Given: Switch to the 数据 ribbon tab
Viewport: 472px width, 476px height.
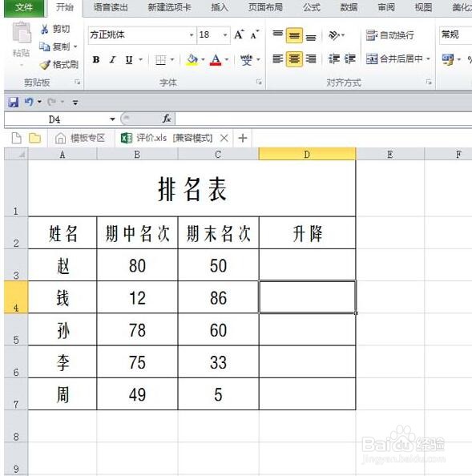Looking at the screenshot, I should pyautogui.click(x=349, y=7).
